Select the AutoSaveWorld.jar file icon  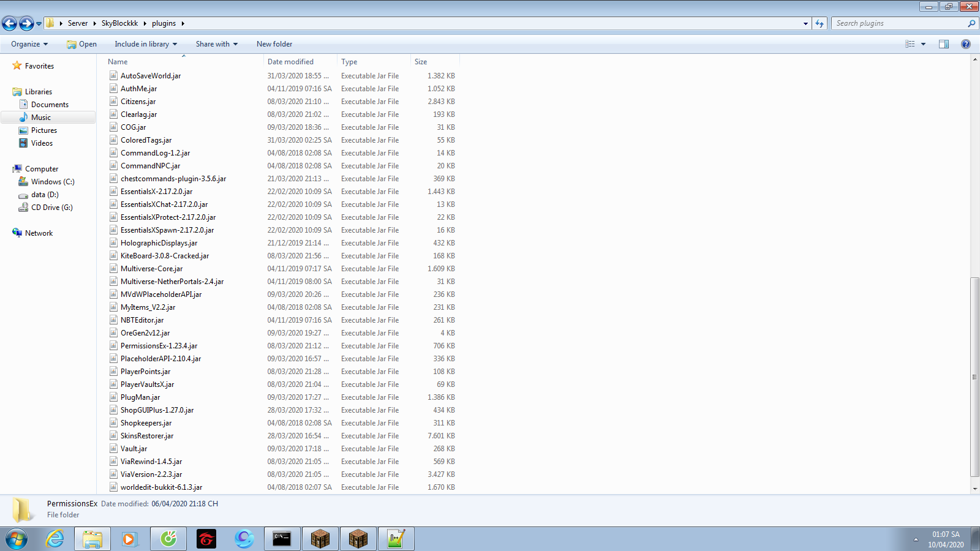pos(113,76)
